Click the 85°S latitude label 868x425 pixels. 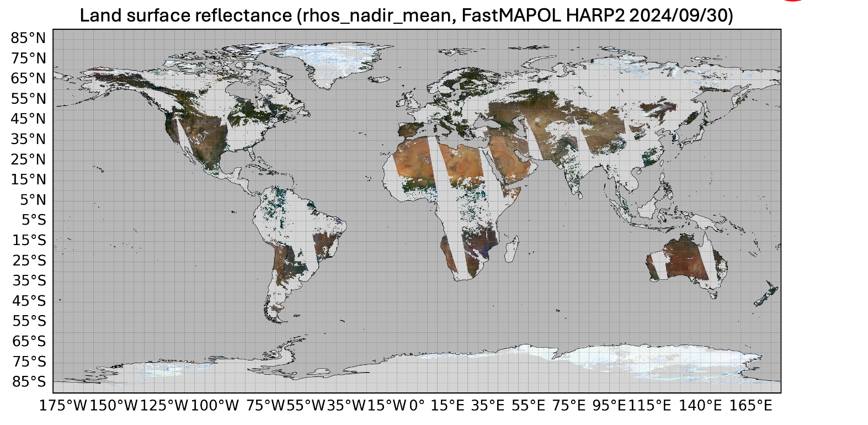[x=29, y=382]
